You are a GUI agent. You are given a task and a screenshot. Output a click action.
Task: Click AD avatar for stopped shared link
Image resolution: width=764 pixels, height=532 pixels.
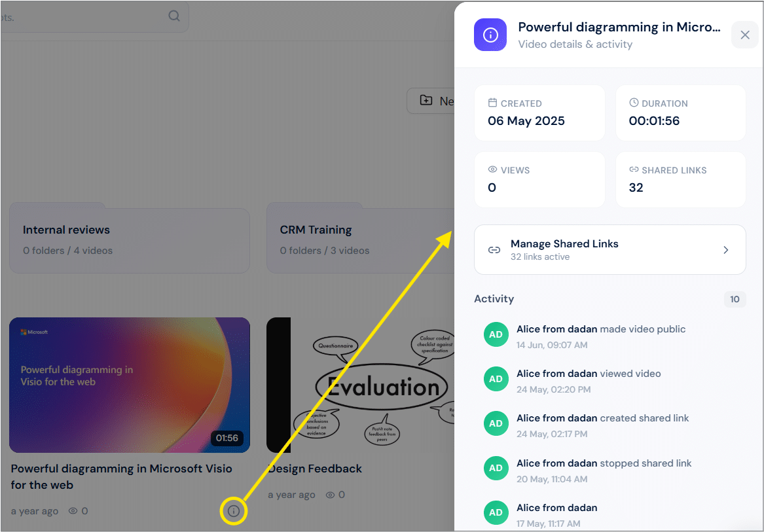496,468
